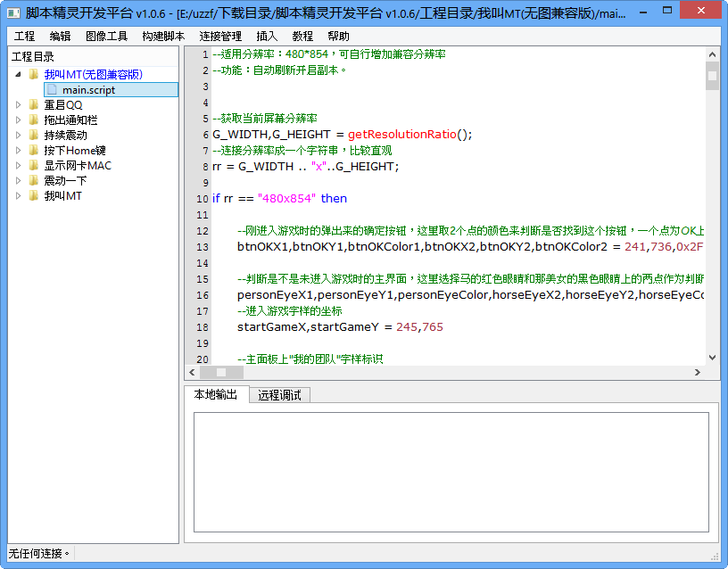Expand the 按下Home键 folder
The width and height of the screenshot is (728, 569).
pos(18,151)
